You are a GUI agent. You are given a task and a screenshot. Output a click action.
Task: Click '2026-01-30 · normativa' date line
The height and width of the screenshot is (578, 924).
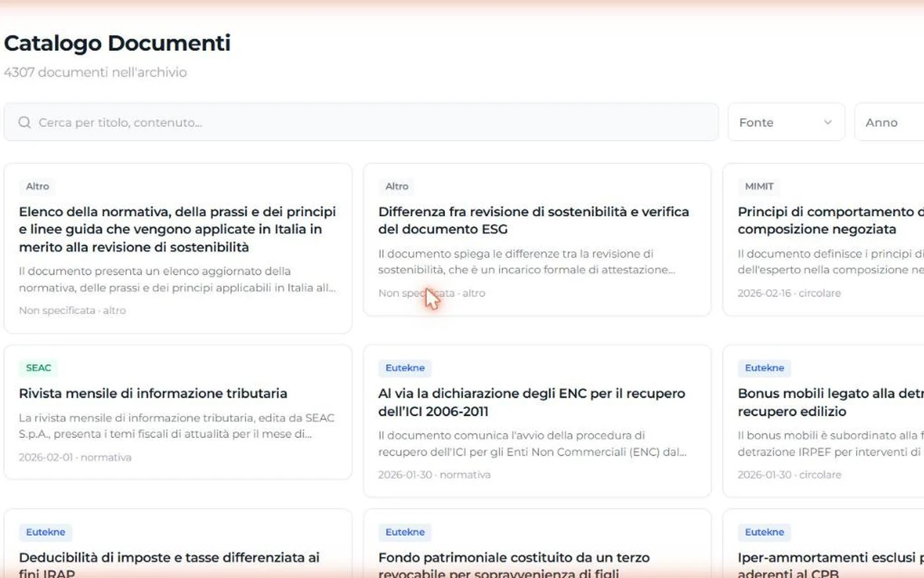434,474
